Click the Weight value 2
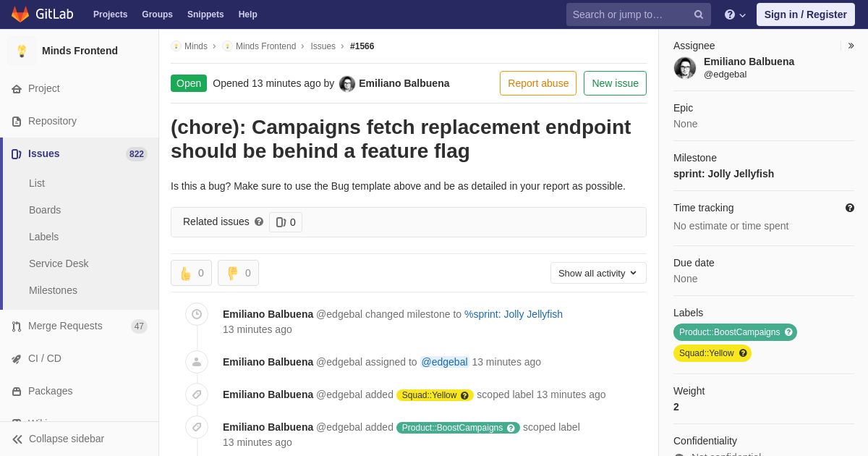868x456 pixels. (x=676, y=407)
